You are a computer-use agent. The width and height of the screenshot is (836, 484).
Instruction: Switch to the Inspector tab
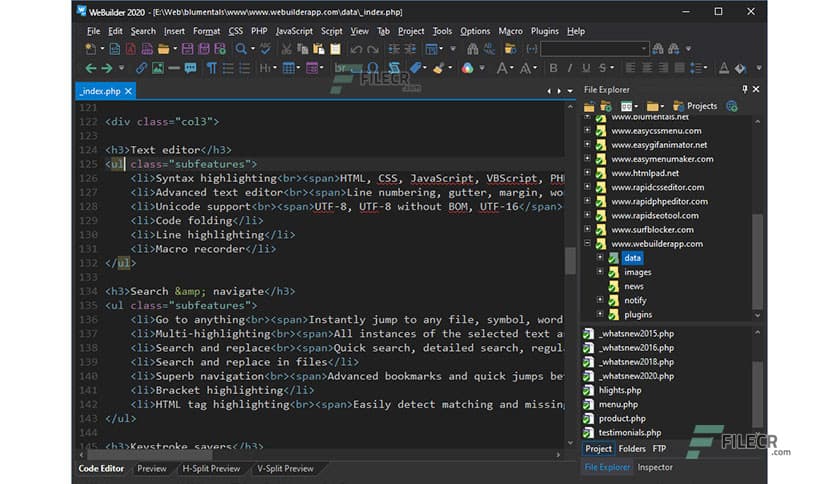click(x=655, y=467)
